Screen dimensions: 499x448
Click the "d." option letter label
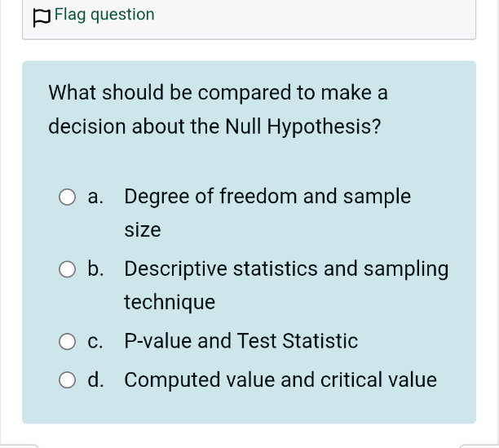(95, 379)
